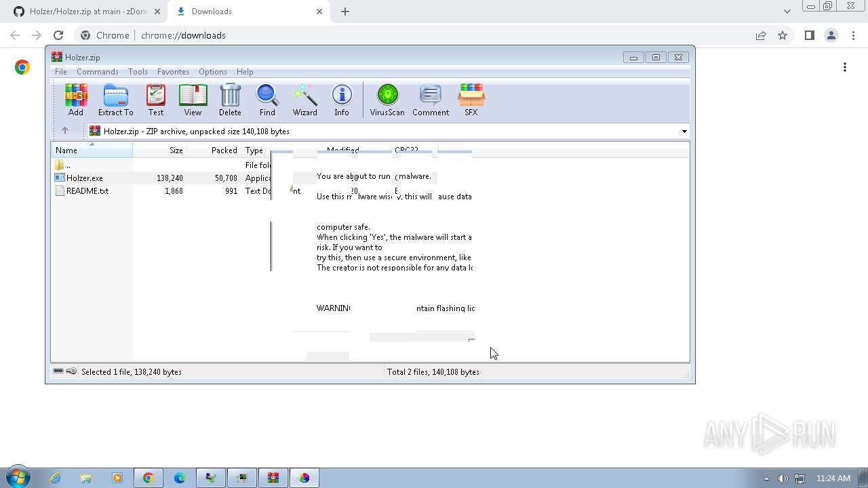Toggle the Chrome side panel icon
This screenshot has width=868, height=488.
(x=809, y=35)
